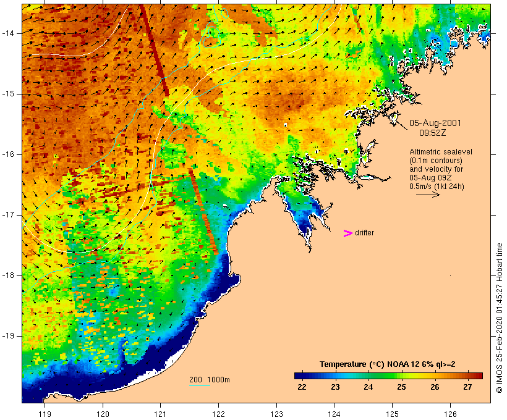The width and height of the screenshot is (507, 420).
Task: Click the time text '09:52Z'
Action: pos(433,133)
